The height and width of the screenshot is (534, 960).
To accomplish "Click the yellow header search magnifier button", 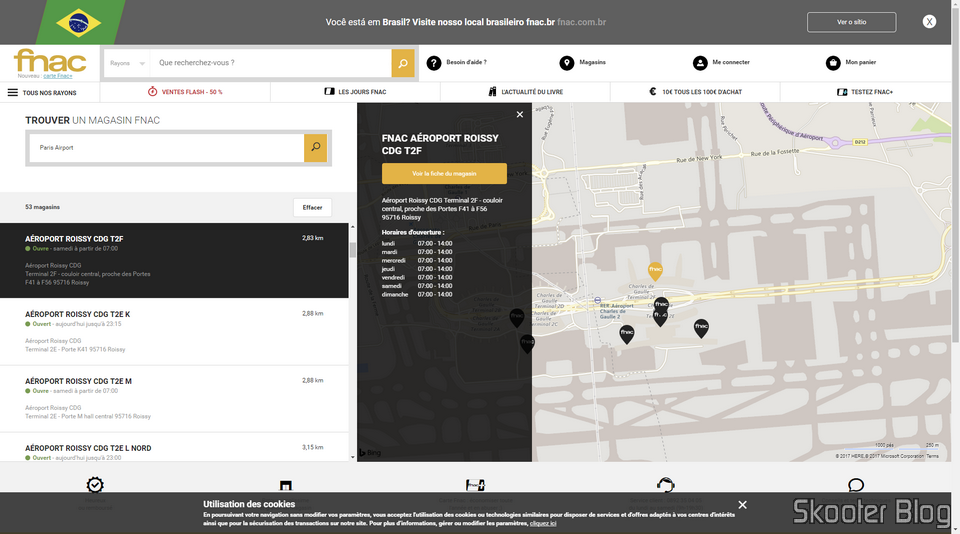I will [x=403, y=63].
